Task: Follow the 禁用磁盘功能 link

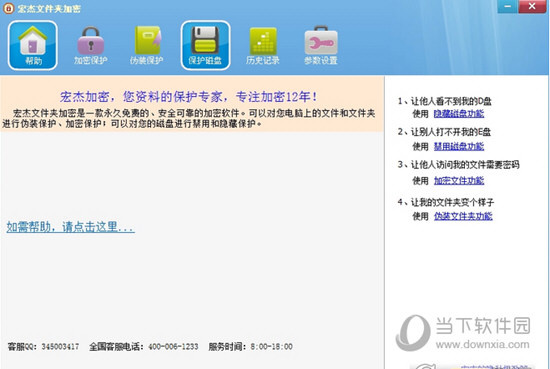Action: point(459,146)
